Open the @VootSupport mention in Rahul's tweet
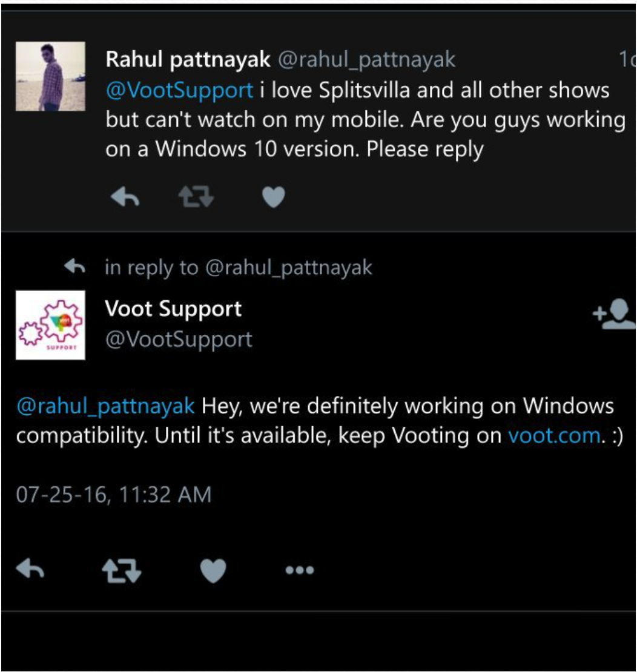This screenshot has height=672, width=637. click(x=179, y=90)
